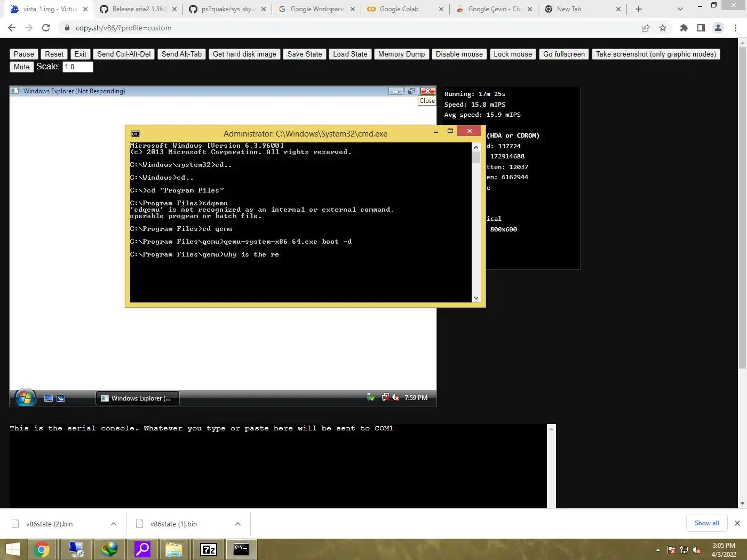
Task: Reload the copy.sh page
Action: 46,28
